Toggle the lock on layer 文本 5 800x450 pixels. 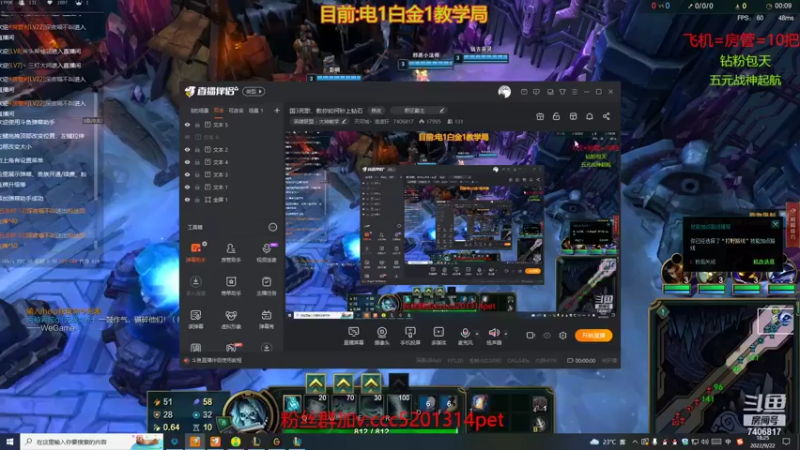pyautogui.click(x=197, y=124)
